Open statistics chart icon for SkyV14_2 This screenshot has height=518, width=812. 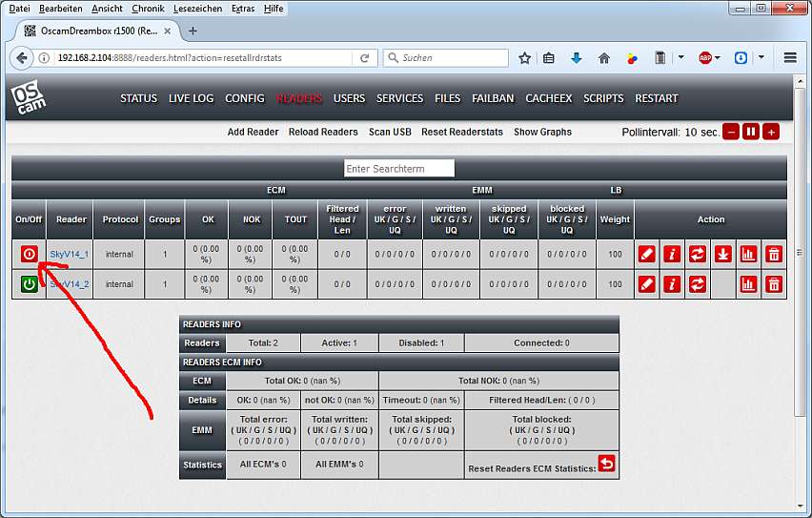coord(748,284)
